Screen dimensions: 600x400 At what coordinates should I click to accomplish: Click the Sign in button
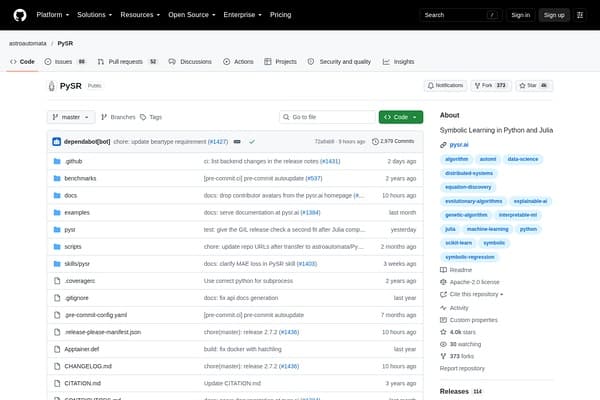coord(521,15)
